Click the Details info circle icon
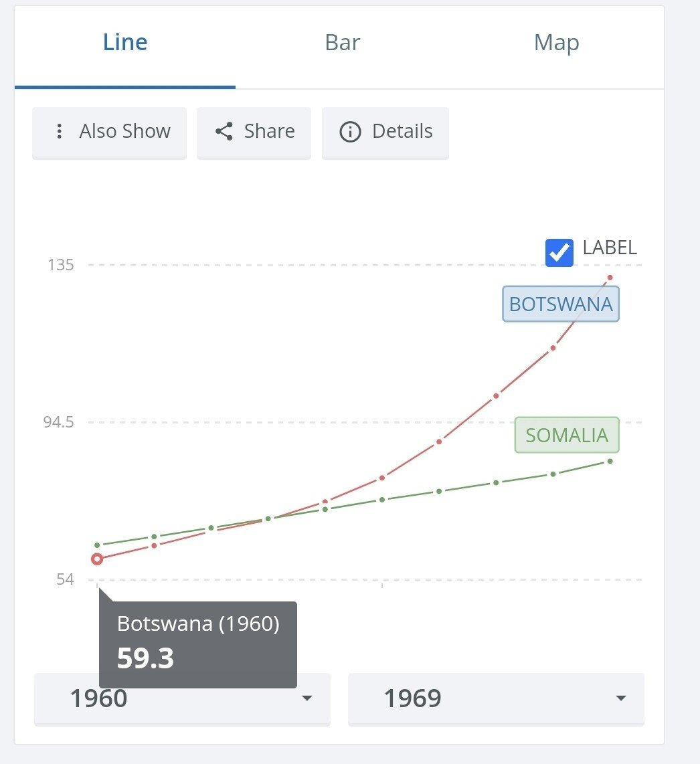The width and height of the screenshot is (700, 764). tap(350, 132)
